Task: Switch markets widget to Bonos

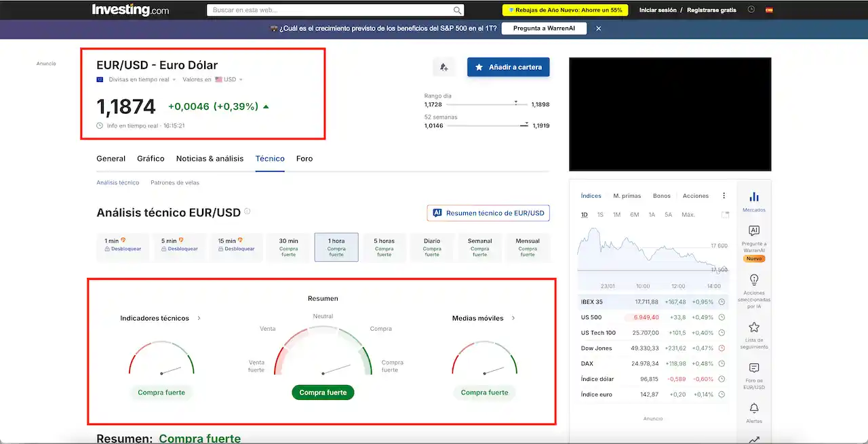Action: (x=662, y=196)
